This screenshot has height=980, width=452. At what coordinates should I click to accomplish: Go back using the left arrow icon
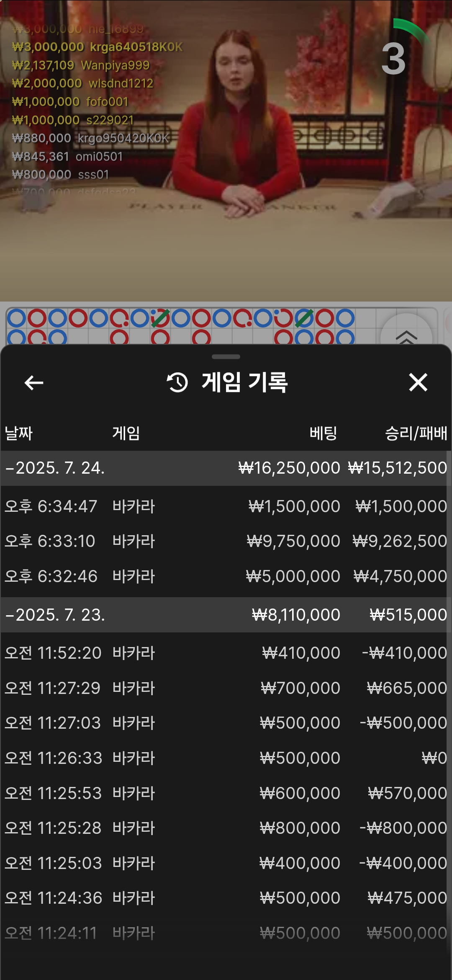coord(34,382)
